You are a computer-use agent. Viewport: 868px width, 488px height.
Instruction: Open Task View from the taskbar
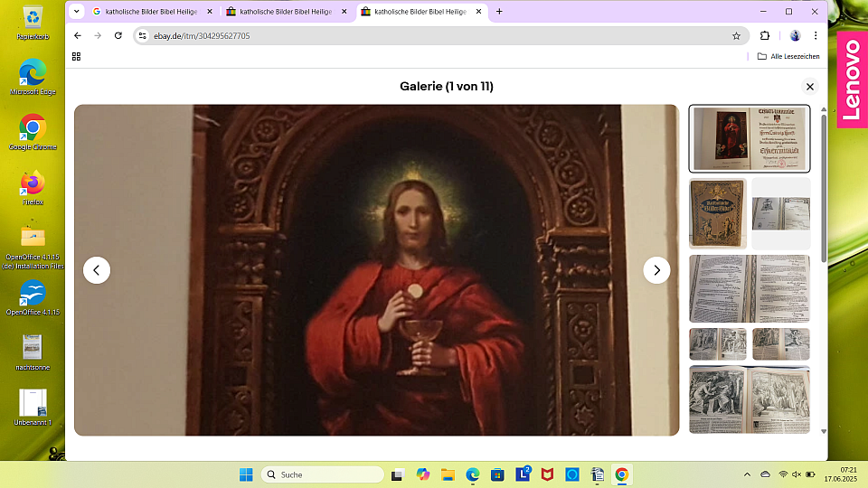(397, 474)
